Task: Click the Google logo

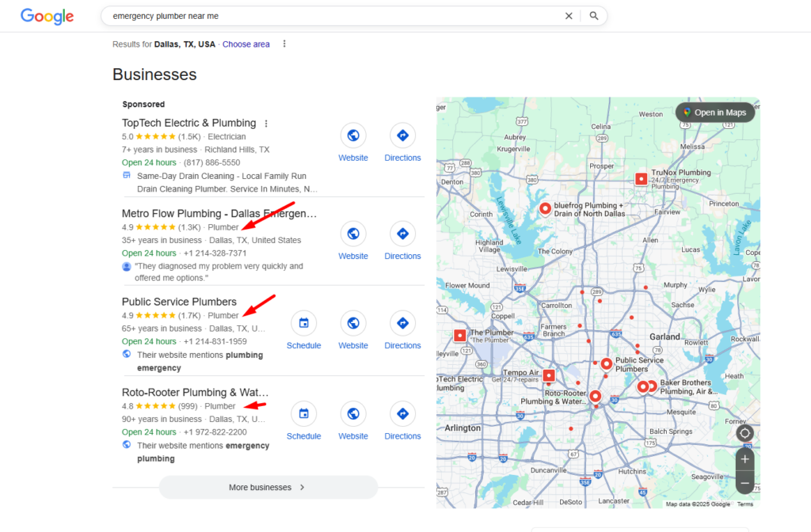Action: coord(47,16)
